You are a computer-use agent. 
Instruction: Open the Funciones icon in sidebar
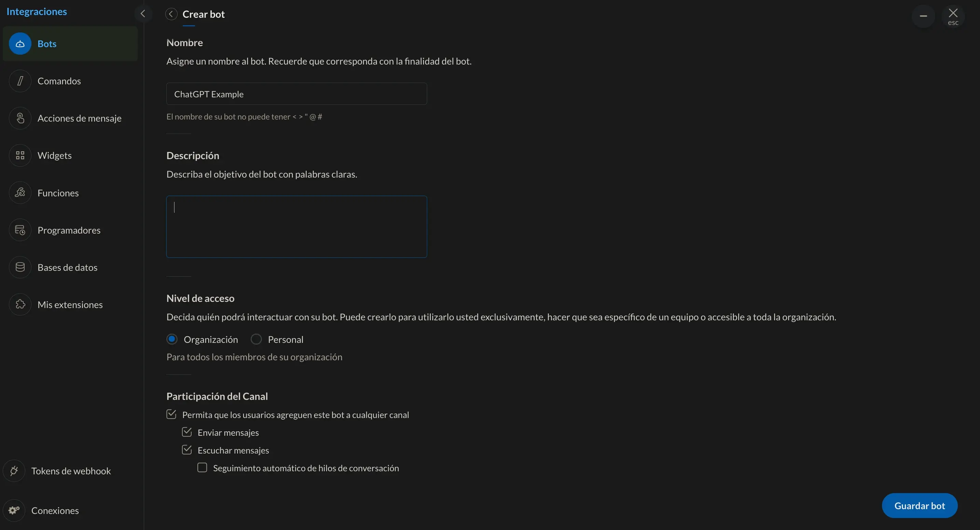pyautogui.click(x=20, y=193)
